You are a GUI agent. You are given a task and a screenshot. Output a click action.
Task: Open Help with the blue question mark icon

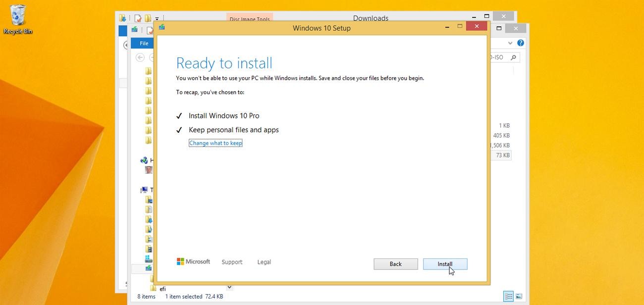[x=521, y=43]
